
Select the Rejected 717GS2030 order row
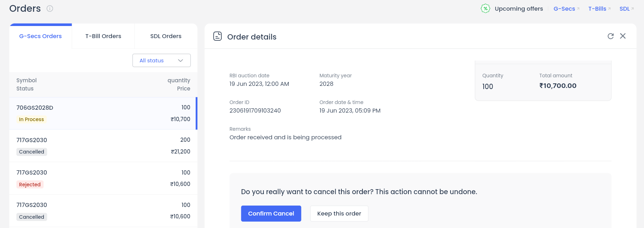coord(103,178)
